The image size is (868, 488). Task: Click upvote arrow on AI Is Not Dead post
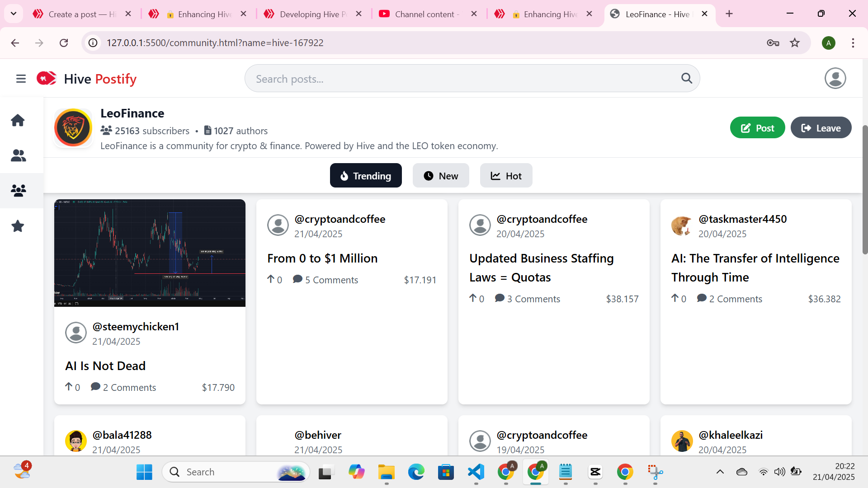[x=69, y=387]
